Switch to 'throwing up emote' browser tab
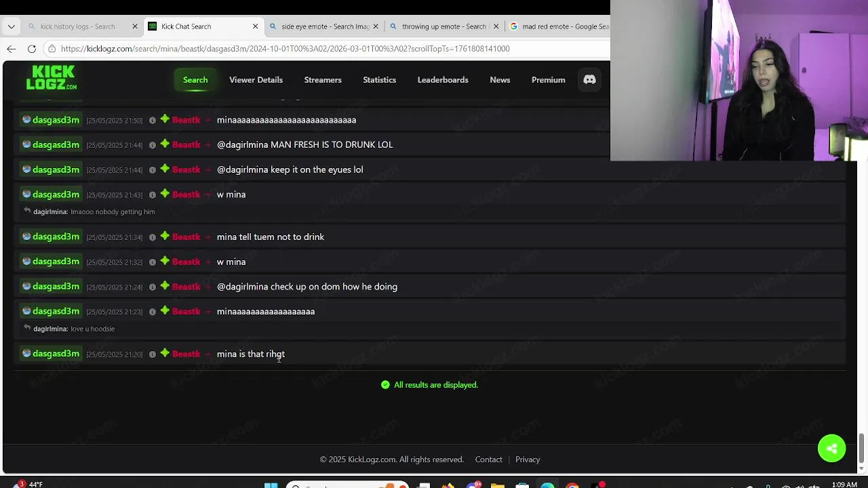Viewport: 868px width, 488px height. 444,26
